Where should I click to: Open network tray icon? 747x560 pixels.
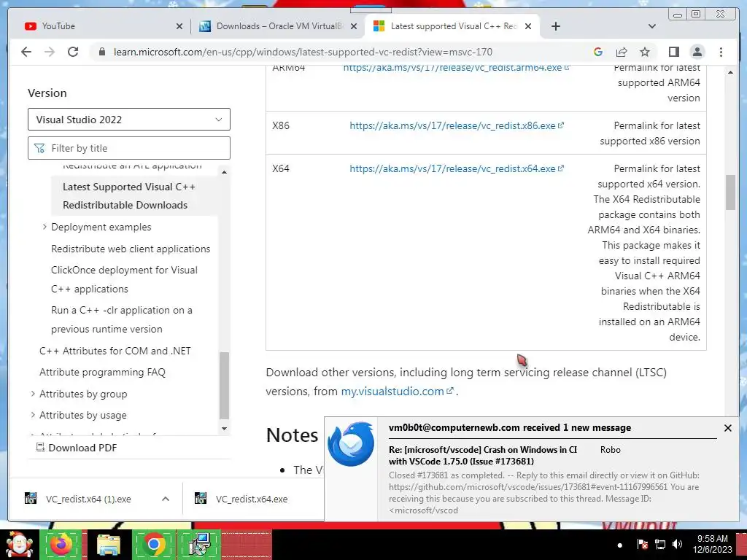pyautogui.click(x=659, y=544)
